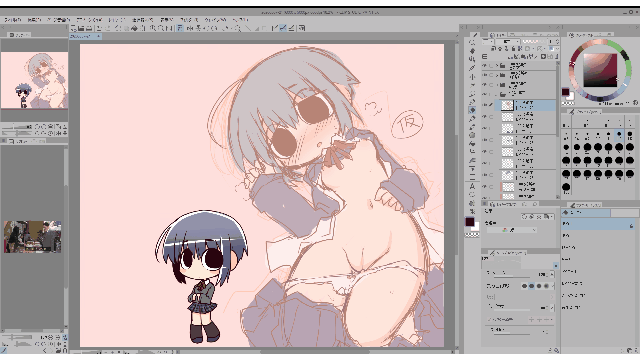Click the lock icon on the selected sub tool
Viewport: 640px width, 360px height.
point(631,225)
